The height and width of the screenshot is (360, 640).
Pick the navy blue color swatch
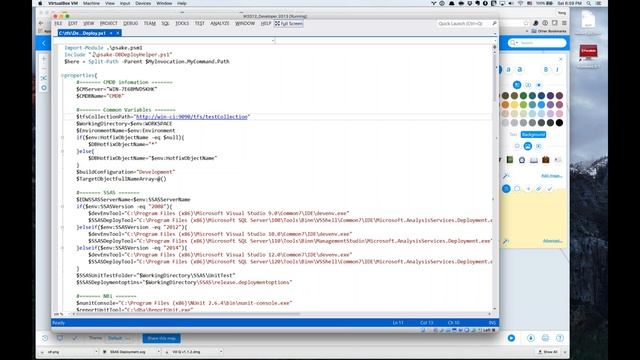541,96
